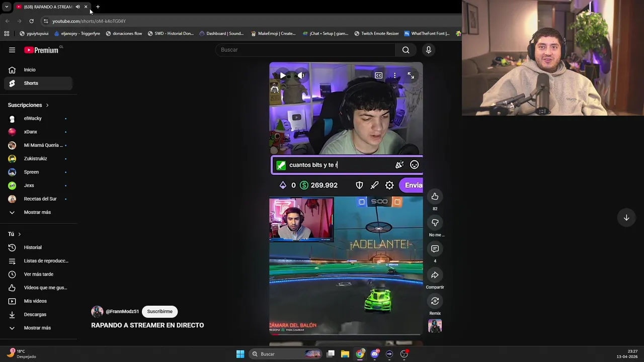The image size is (644, 362).
Task: Remix this Short
Action: coord(435,301)
